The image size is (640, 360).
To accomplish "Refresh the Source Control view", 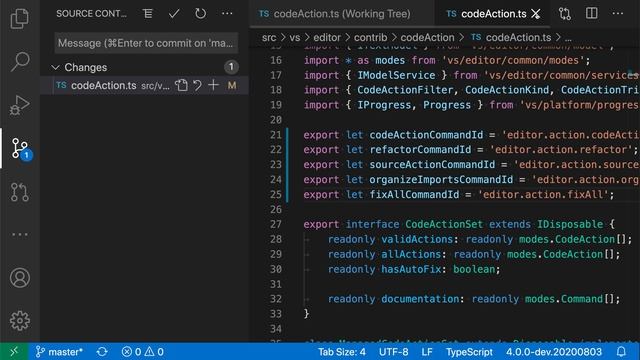I will (x=200, y=13).
